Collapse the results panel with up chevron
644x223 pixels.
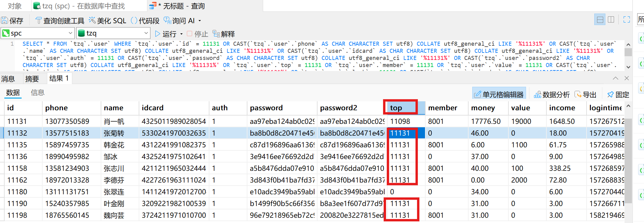coord(616,78)
